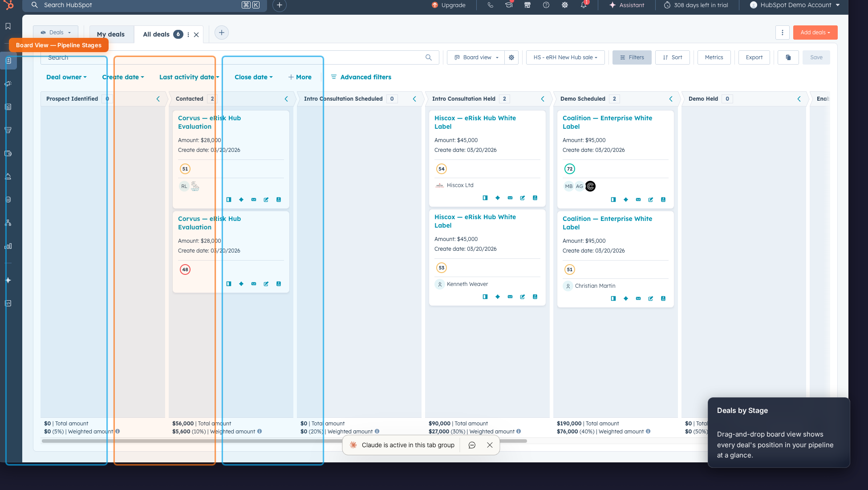Click the Search HubSpot field

[x=145, y=5]
